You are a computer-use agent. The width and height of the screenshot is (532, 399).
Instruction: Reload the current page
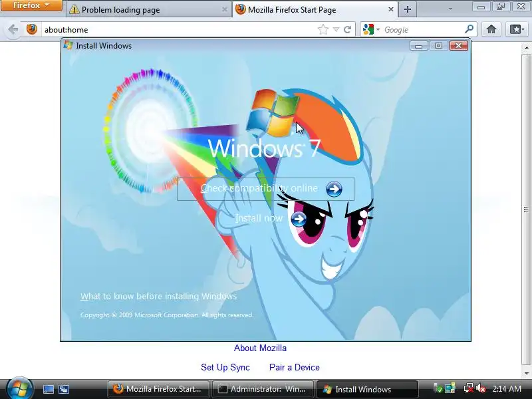347,29
